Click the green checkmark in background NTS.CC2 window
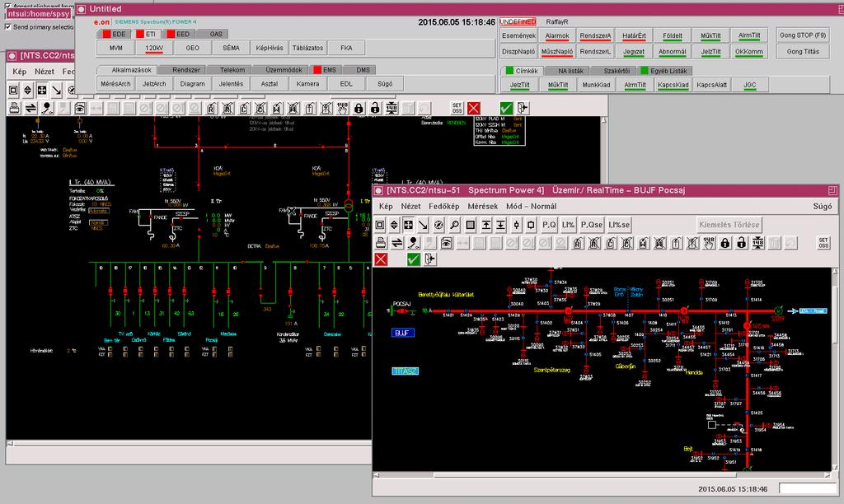The width and height of the screenshot is (844, 504). click(506, 108)
